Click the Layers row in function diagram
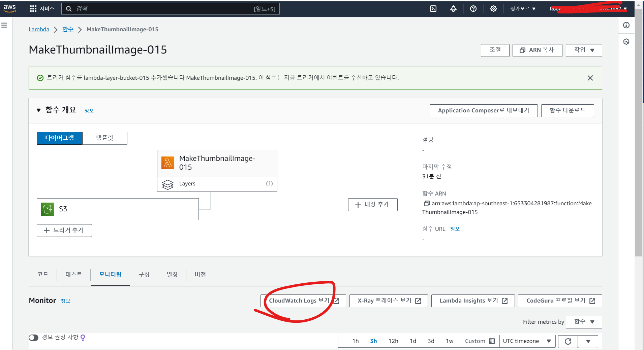The image size is (644, 350). [217, 184]
